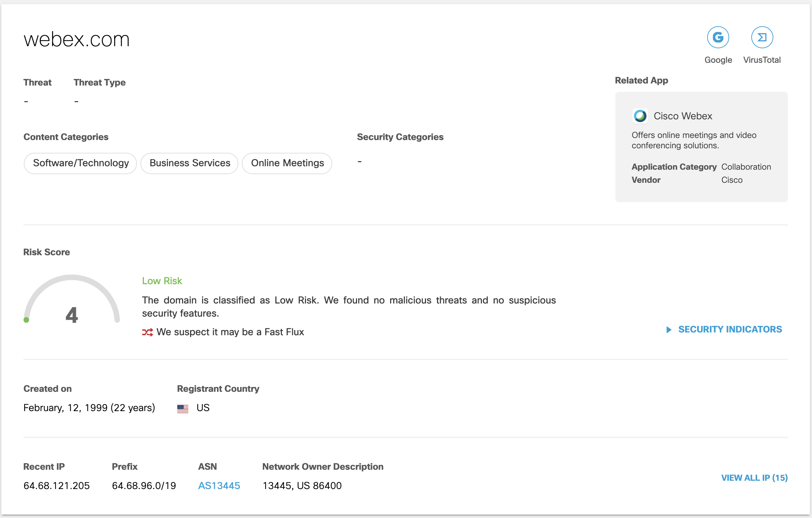Click the Network Owner Description heading

(323, 467)
